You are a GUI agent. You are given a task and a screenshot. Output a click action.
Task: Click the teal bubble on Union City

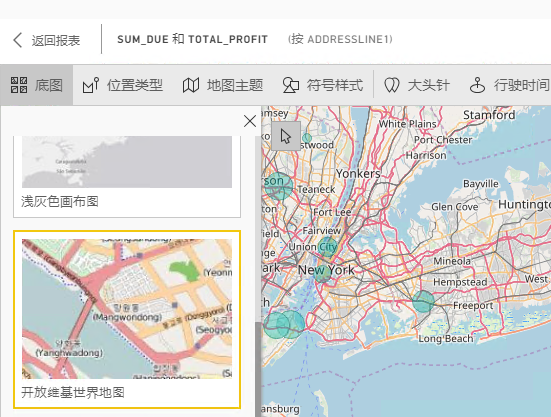tap(328, 247)
